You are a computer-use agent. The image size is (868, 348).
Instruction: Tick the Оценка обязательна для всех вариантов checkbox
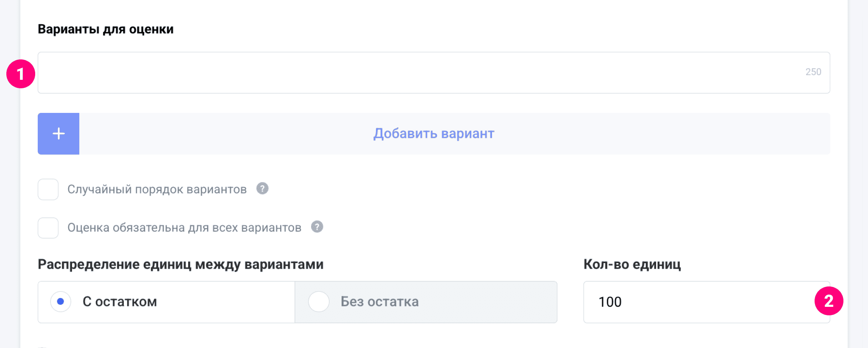[48, 228]
